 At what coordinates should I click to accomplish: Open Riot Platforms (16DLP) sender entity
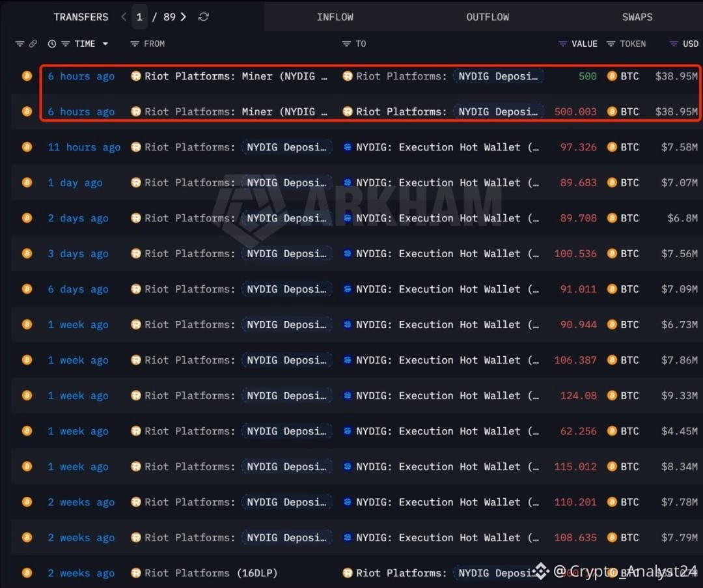pos(211,573)
